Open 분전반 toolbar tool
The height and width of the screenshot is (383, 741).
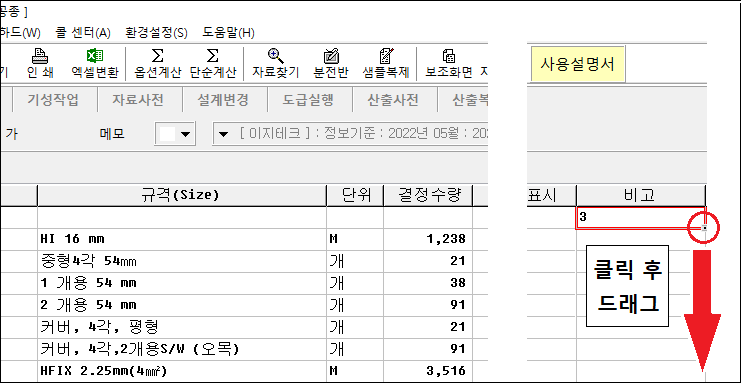(331, 63)
